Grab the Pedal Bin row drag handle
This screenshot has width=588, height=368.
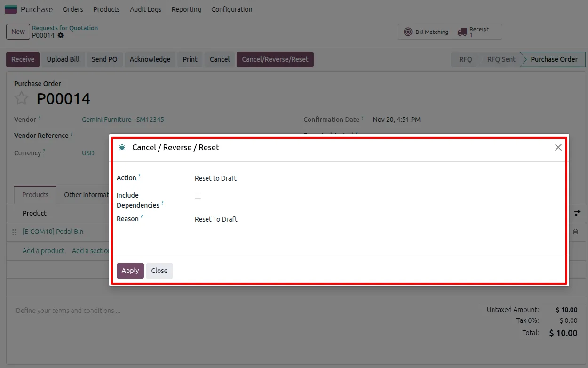[14, 232]
